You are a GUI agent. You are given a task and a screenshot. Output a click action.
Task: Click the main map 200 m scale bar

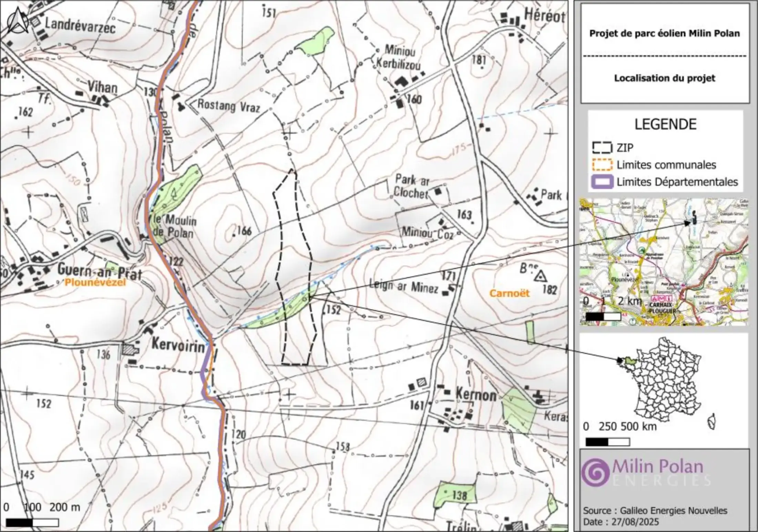point(32,522)
